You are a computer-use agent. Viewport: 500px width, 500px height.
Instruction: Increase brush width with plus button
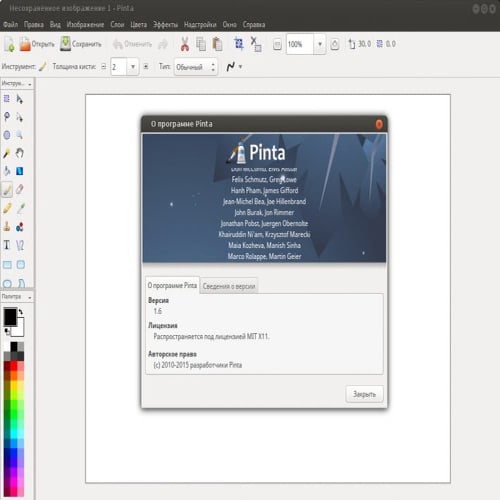coord(146,67)
